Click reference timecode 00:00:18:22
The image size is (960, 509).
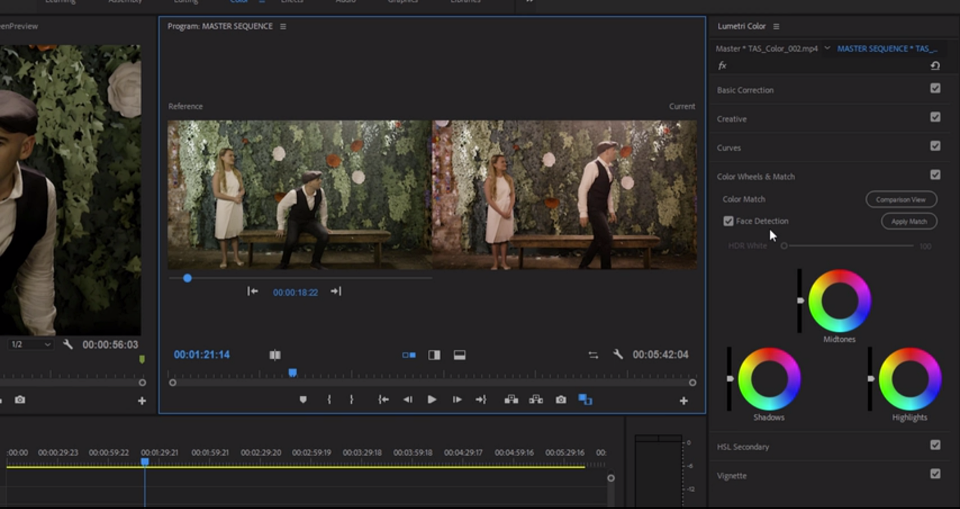[295, 292]
